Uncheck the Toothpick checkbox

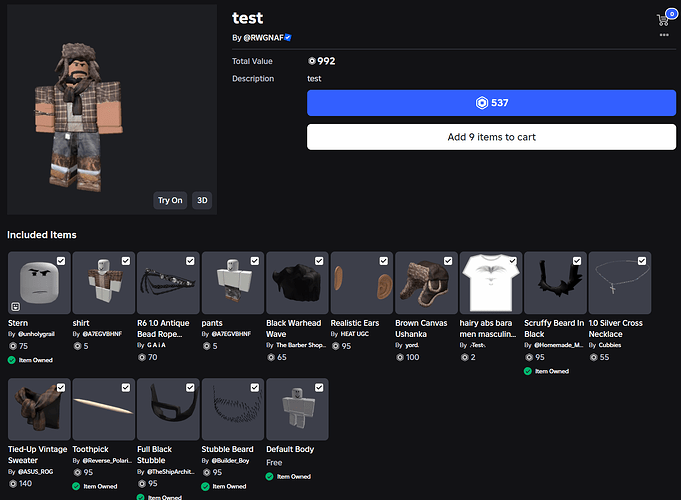coord(126,387)
